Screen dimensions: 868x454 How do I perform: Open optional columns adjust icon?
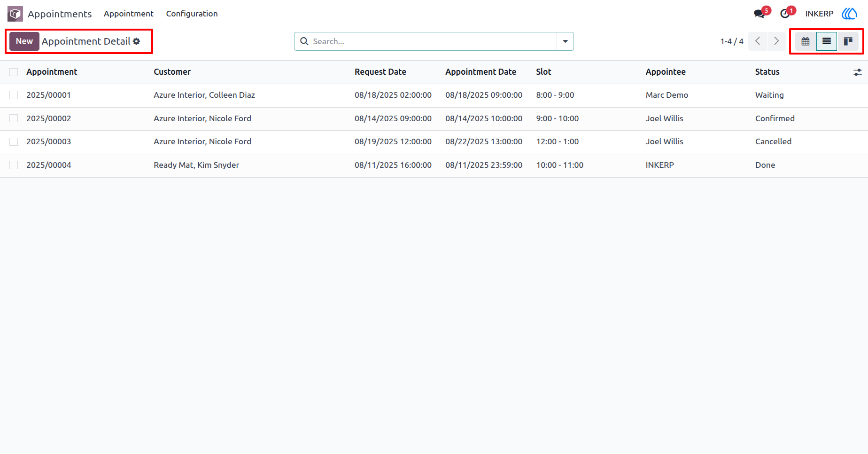coord(858,72)
